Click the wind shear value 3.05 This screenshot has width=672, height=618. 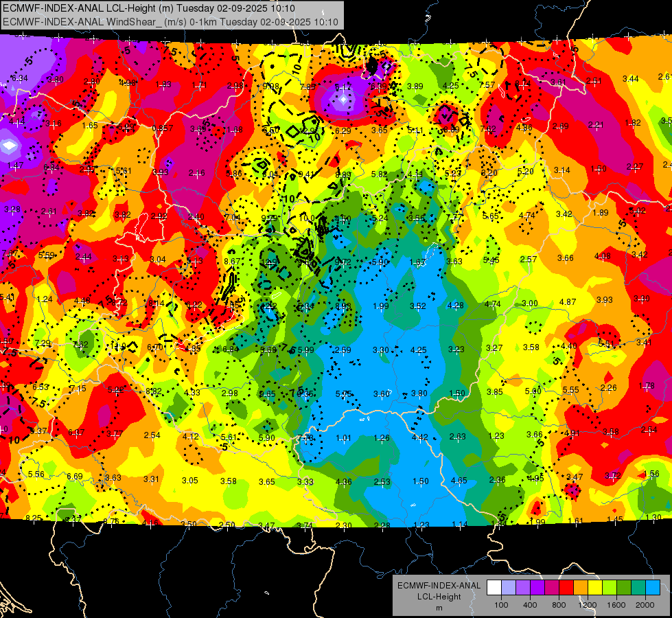[x=190, y=481]
